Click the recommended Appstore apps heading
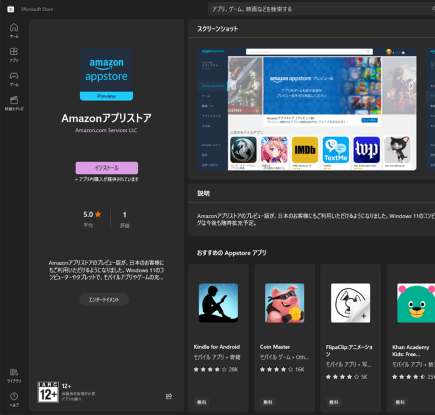 pyautogui.click(x=231, y=253)
